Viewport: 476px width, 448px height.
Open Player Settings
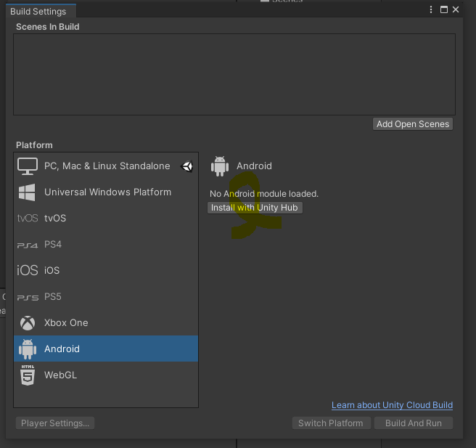tap(55, 423)
